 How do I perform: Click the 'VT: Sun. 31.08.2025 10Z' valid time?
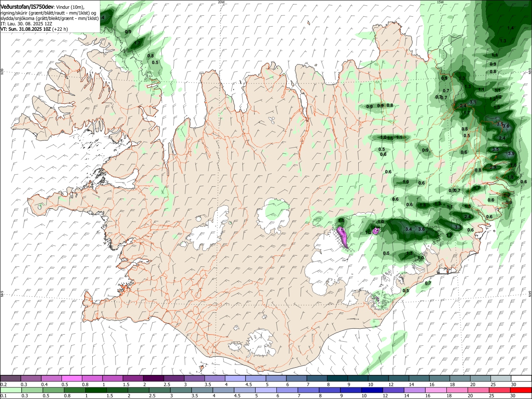(26, 29)
